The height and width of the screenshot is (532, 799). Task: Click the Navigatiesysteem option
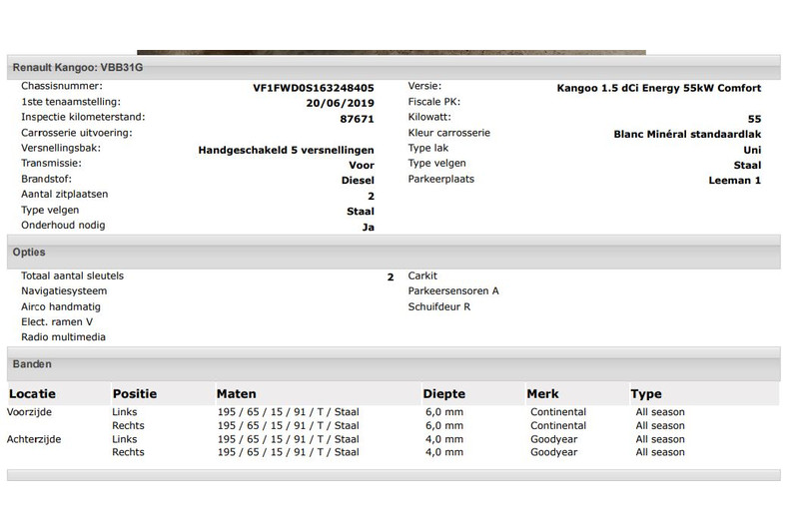point(64,291)
